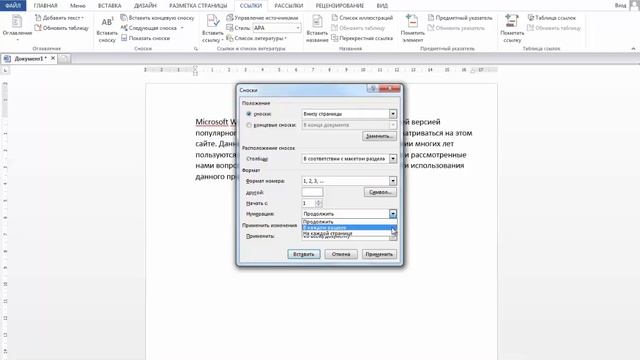Expand the Столбцы layout dropdown
Screen dimensions: 640x360
click(x=393, y=158)
